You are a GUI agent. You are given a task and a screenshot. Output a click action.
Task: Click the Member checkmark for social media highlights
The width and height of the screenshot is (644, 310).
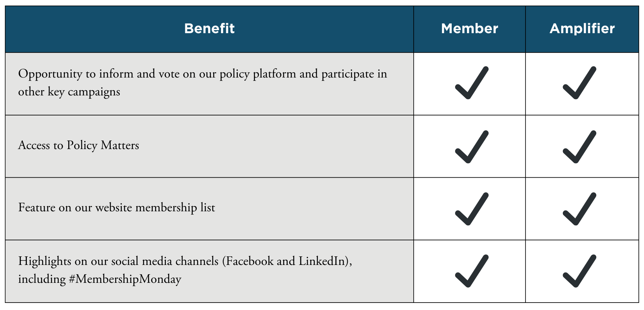tap(471, 271)
